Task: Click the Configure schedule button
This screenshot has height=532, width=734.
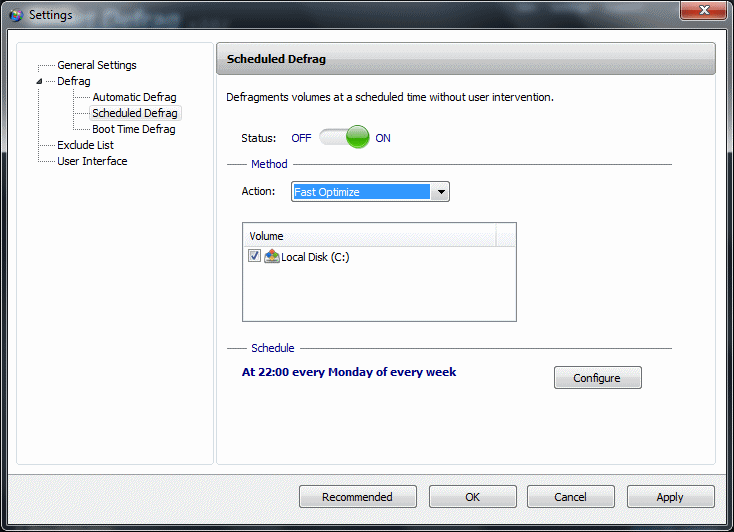Action: pyautogui.click(x=598, y=377)
